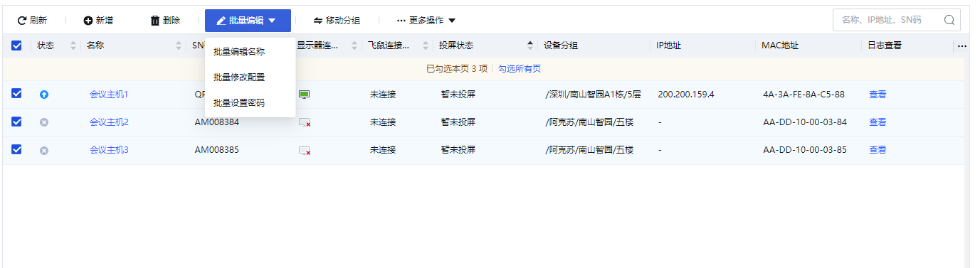Screen dimensions: 980x268
Task: Uncheck the 会议主机1 row checkbox
Action: (x=16, y=93)
